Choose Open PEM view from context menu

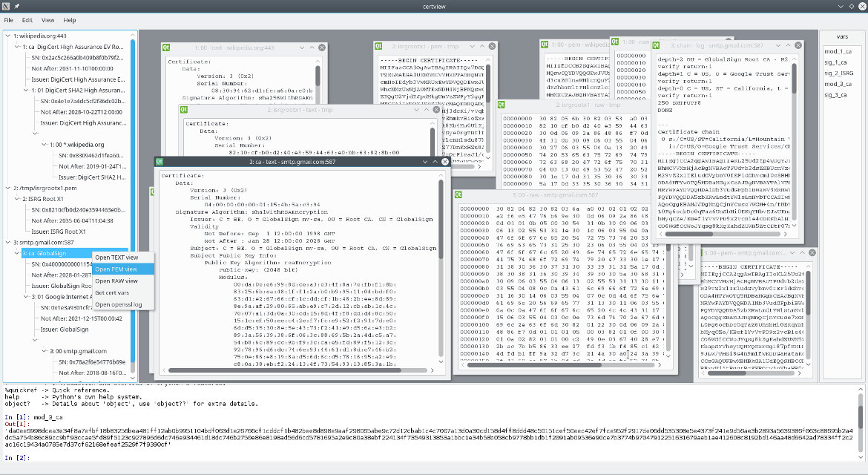(x=116, y=269)
